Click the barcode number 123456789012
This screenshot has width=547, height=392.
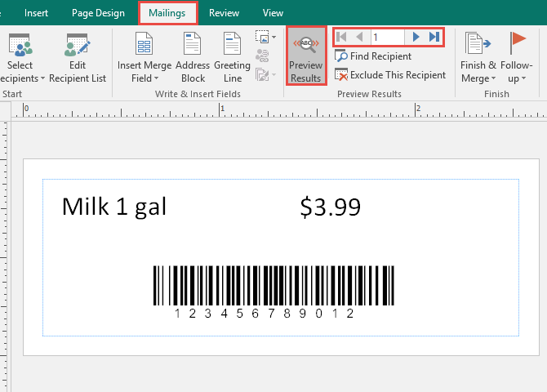click(x=264, y=314)
